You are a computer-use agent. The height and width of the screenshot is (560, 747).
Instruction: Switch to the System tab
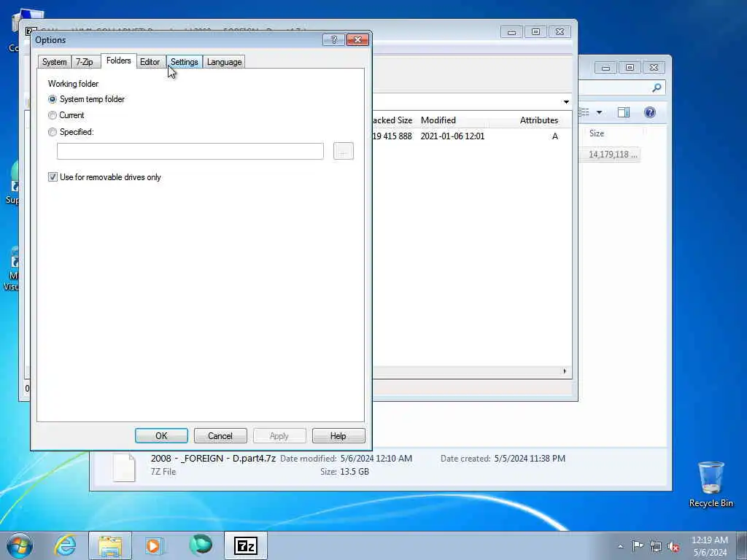(54, 62)
